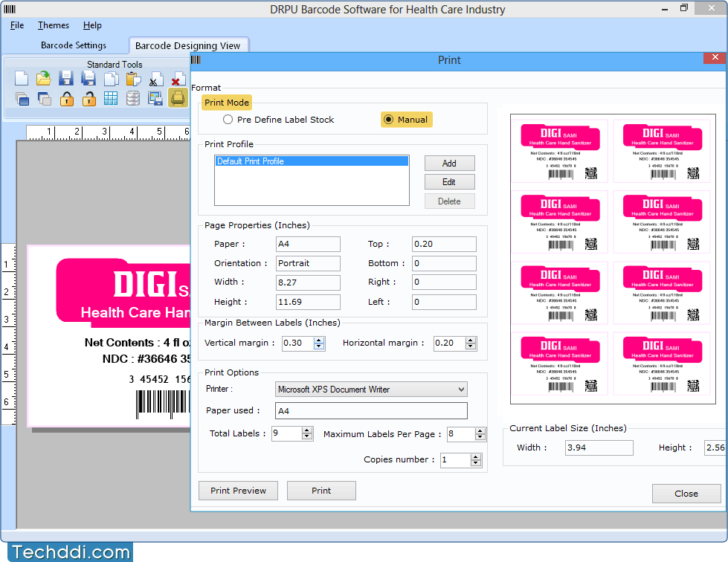Click the Delete profile button

pos(449,201)
